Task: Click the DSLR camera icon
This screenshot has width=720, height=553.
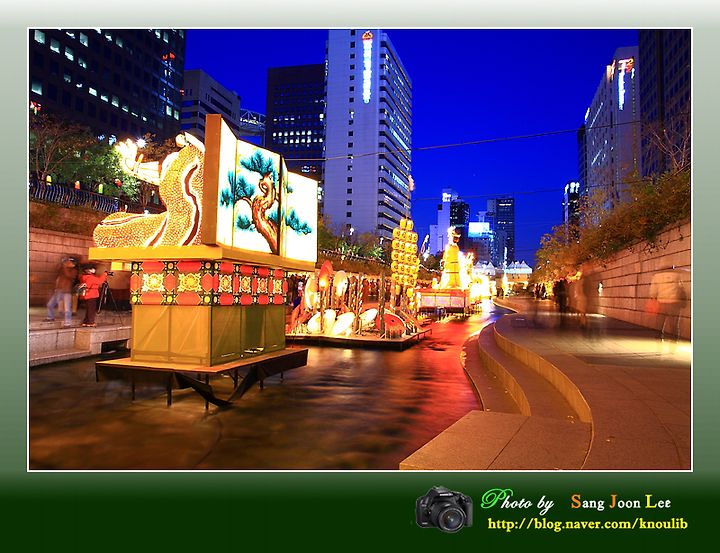Action: tap(444, 509)
